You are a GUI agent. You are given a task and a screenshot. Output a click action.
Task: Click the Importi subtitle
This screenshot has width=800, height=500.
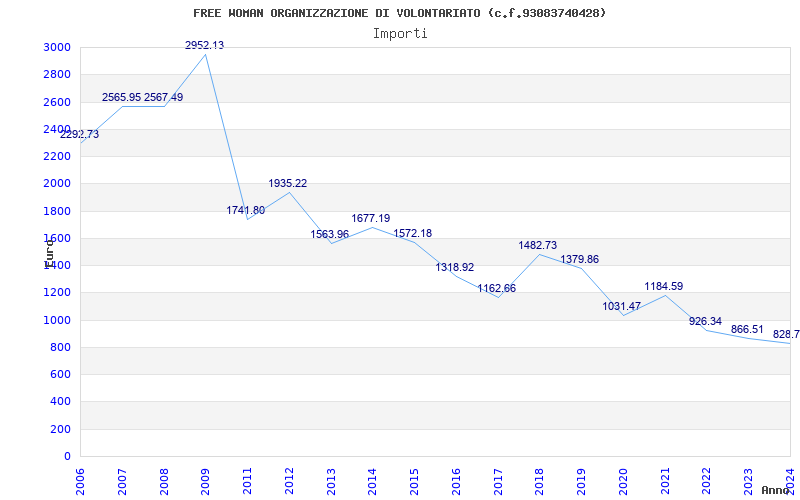click(x=400, y=34)
